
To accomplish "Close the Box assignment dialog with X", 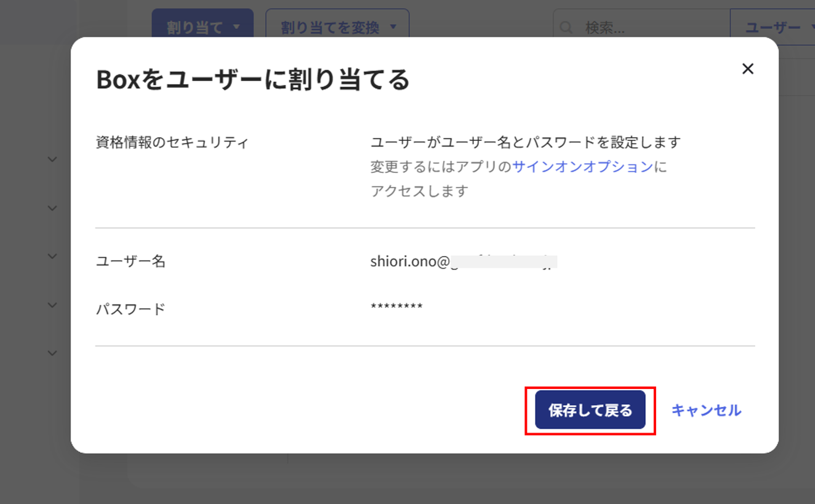I will coord(747,69).
